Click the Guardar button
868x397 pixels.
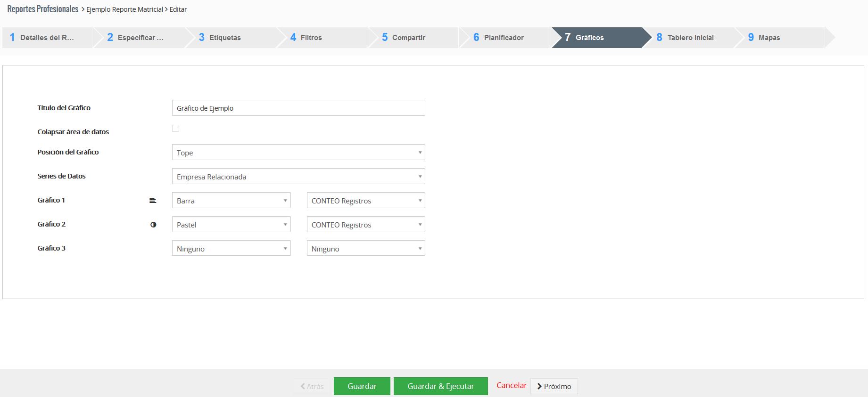[362, 386]
